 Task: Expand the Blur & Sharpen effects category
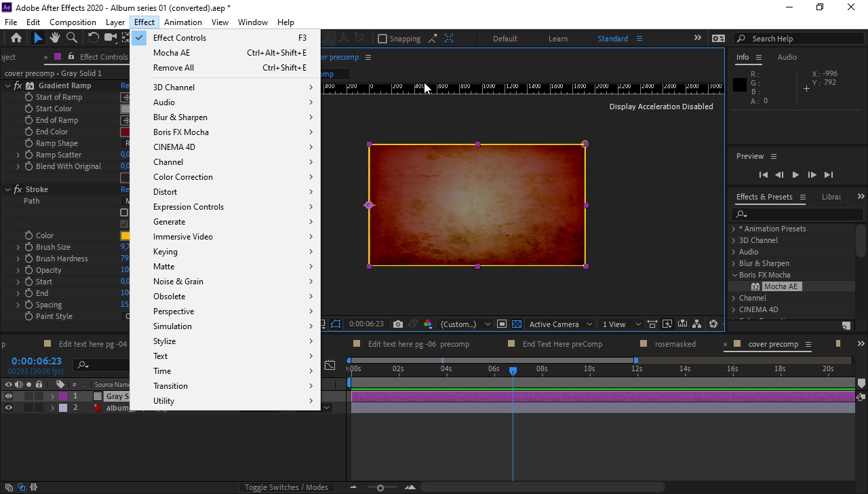click(x=734, y=263)
